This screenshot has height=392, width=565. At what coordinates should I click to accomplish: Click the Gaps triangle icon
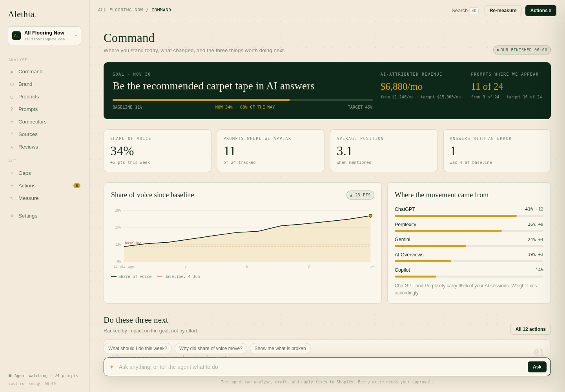click(x=12, y=173)
